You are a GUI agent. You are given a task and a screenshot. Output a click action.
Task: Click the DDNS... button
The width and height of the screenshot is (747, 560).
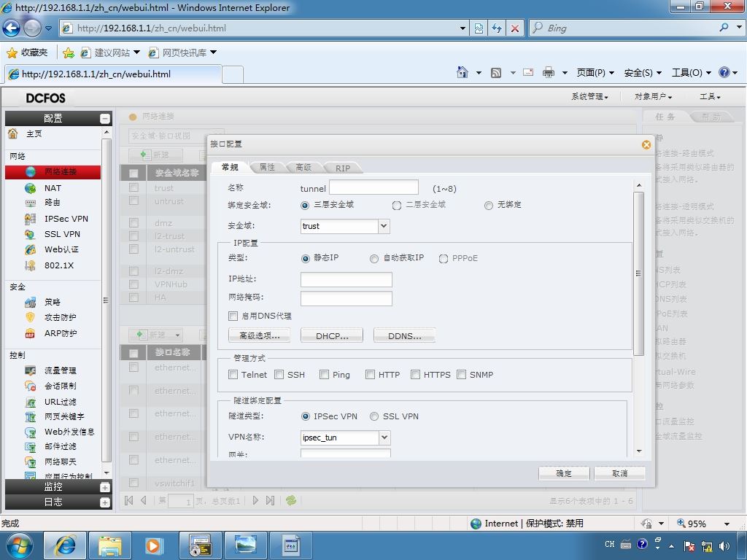pyautogui.click(x=404, y=335)
